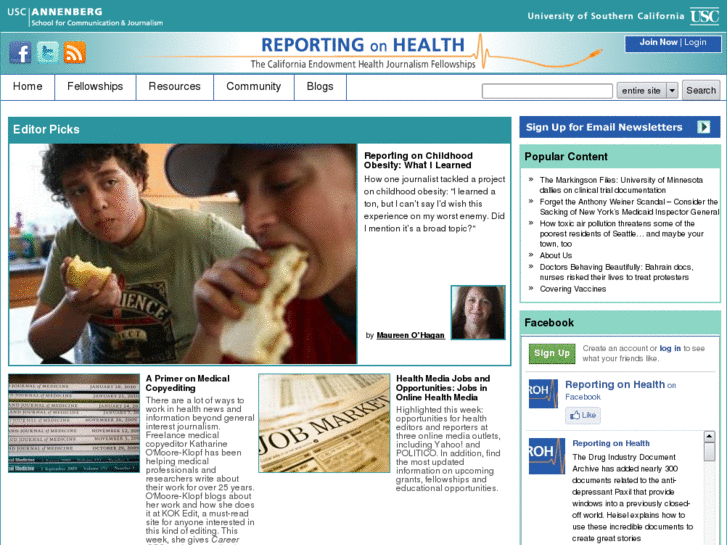727x545 pixels.
Task: Open the Fellowships menu
Action: (95, 87)
